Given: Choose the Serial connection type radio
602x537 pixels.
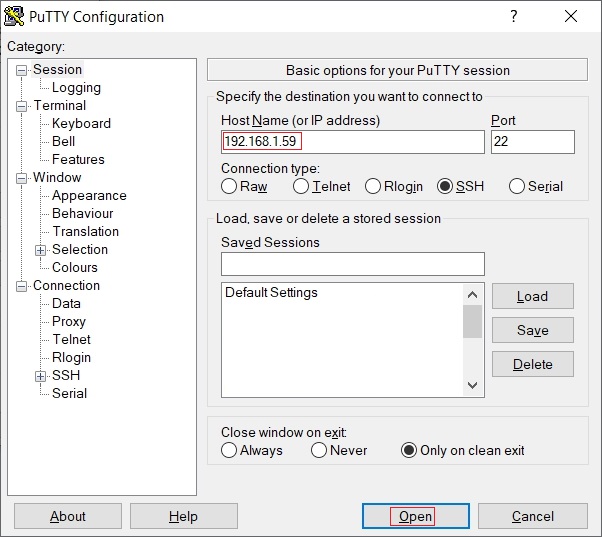Looking at the screenshot, I should [x=517, y=187].
